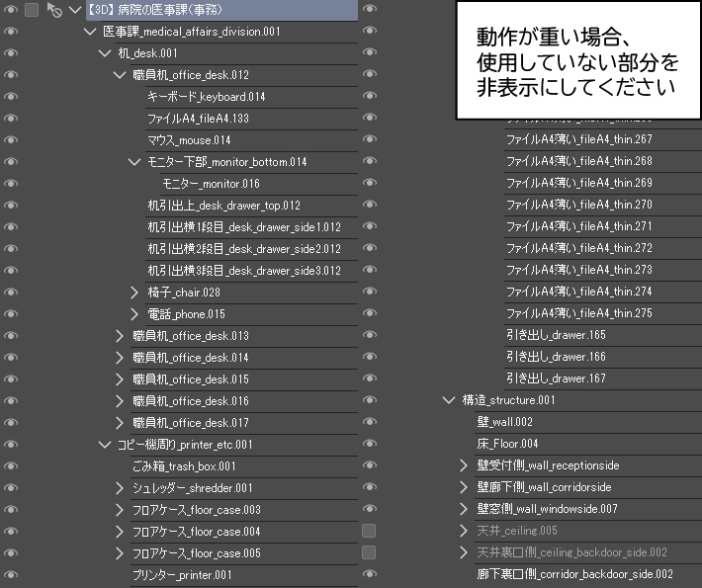Expand 電話_phone.015 node
Image resolution: width=702 pixels, height=588 pixels.
point(134,314)
